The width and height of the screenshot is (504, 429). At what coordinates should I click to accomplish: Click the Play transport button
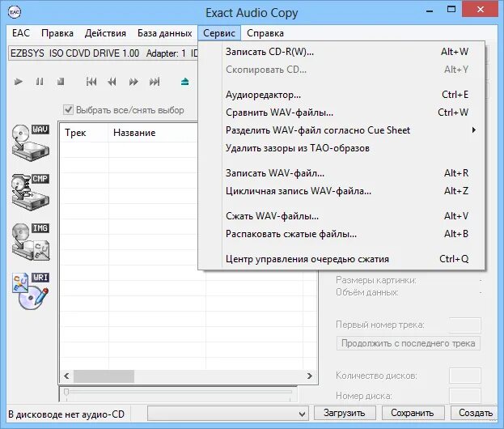coord(19,82)
